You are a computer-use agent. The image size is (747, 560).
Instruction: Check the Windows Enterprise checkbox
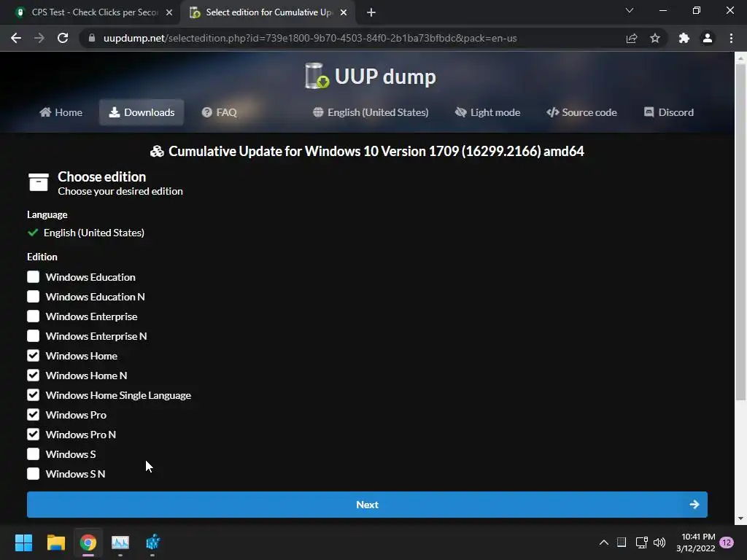click(x=33, y=316)
